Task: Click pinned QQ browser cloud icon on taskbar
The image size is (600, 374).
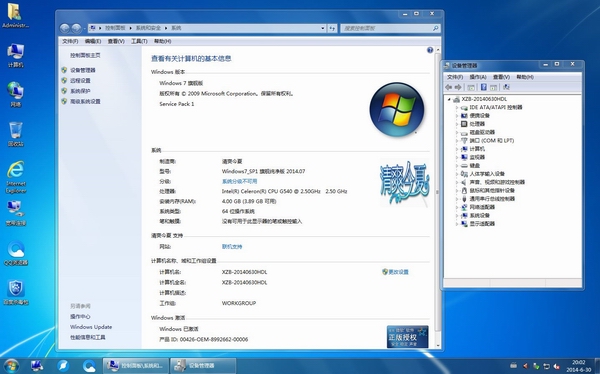Action: point(89,366)
